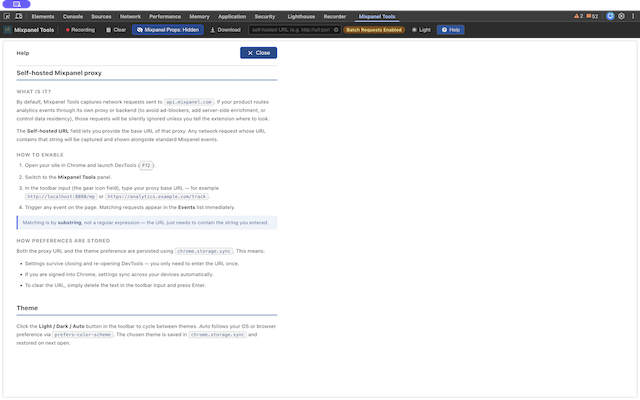Screen dimensions: 640x400
Task: Open the Memory tab
Action: [199, 17]
